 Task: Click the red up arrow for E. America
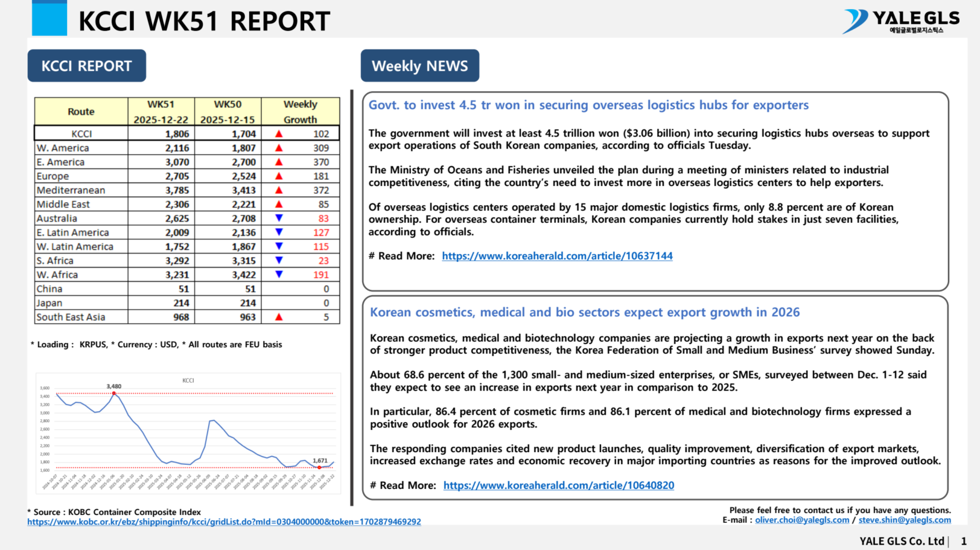pyautogui.click(x=279, y=162)
